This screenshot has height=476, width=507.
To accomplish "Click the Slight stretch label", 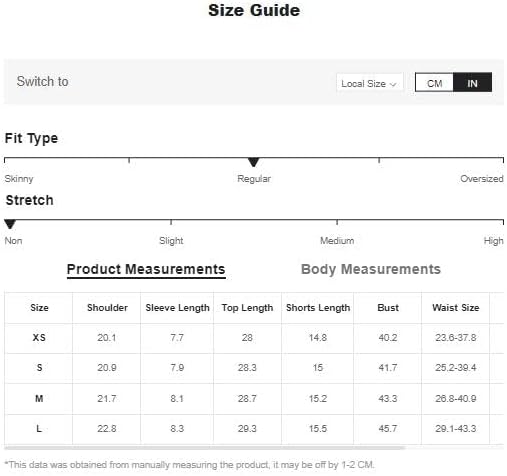I will click(x=171, y=240).
